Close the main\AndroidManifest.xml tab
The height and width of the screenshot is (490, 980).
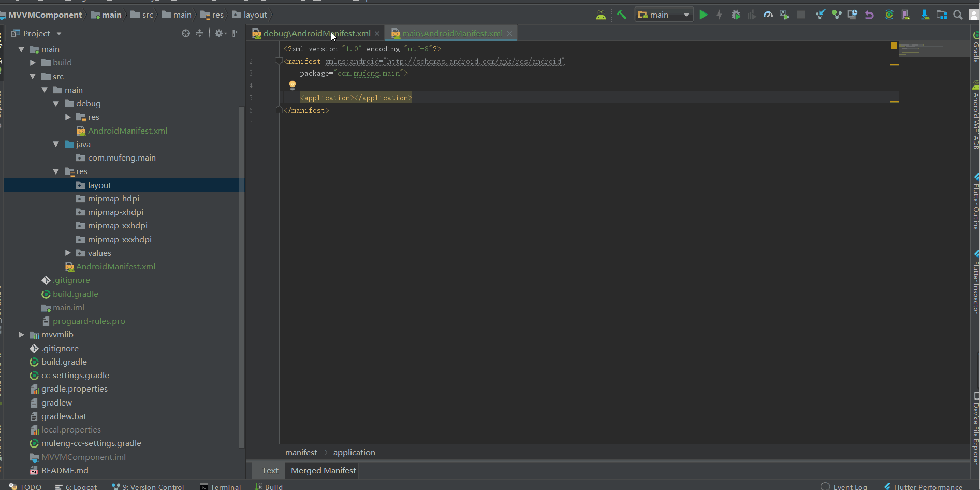click(510, 34)
